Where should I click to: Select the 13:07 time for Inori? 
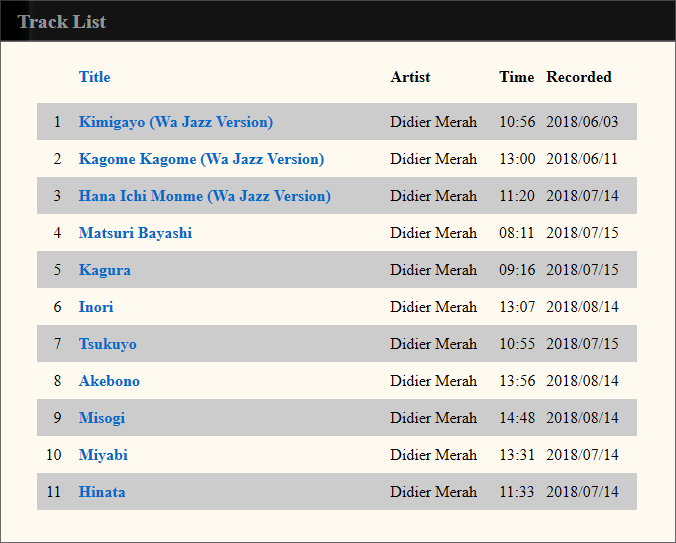[x=517, y=307]
